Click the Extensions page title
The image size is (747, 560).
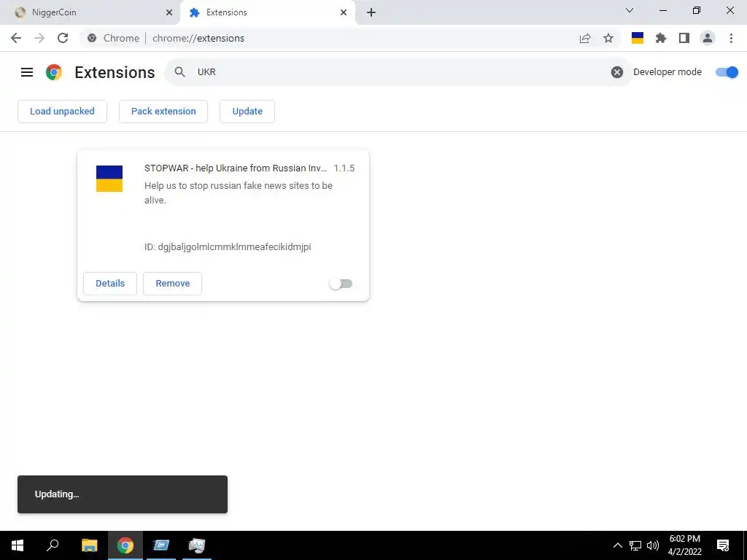coord(115,72)
